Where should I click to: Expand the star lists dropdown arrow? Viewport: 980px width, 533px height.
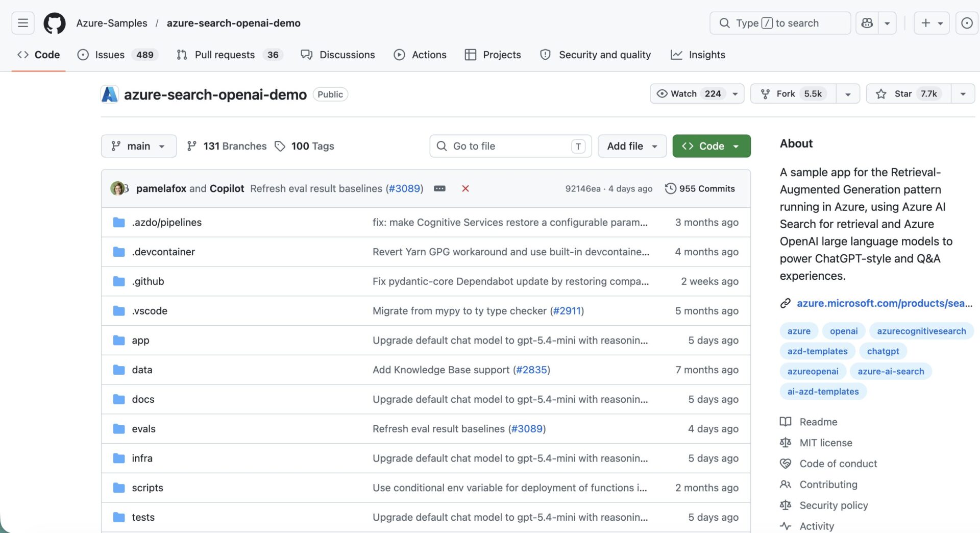coord(963,94)
